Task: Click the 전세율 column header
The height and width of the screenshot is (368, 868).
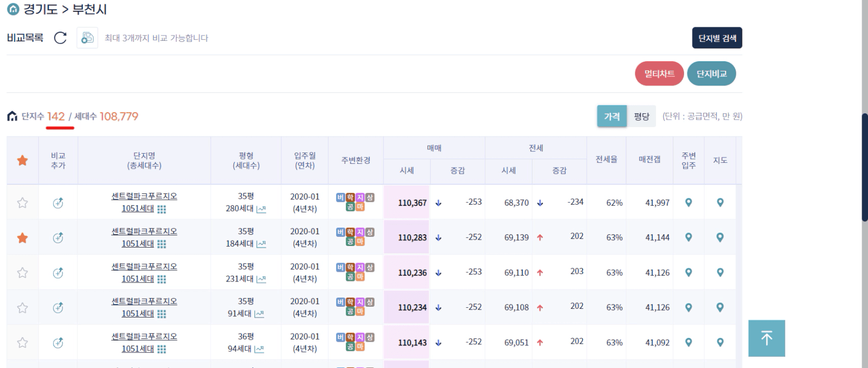Action: tap(606, 160)
